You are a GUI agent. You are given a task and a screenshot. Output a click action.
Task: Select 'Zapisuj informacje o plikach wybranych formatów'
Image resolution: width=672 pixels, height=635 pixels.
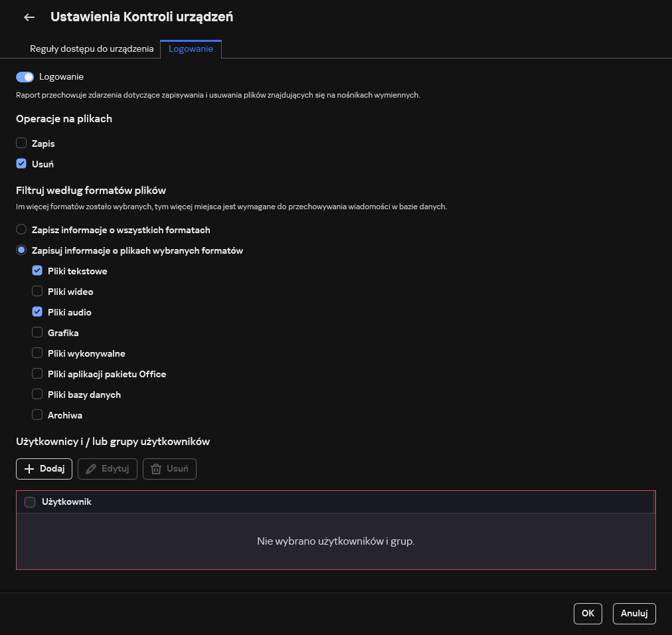21,250
